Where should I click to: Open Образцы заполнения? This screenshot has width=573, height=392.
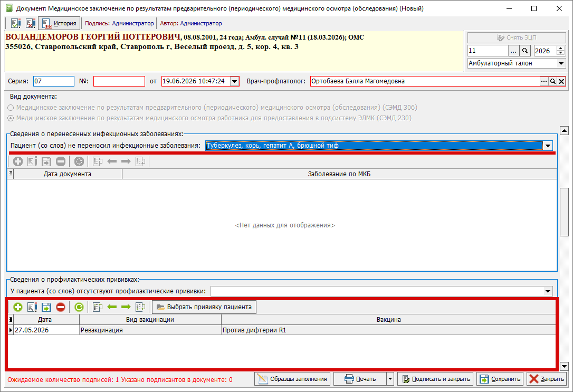pyautogui.click(x=292, y=379)
